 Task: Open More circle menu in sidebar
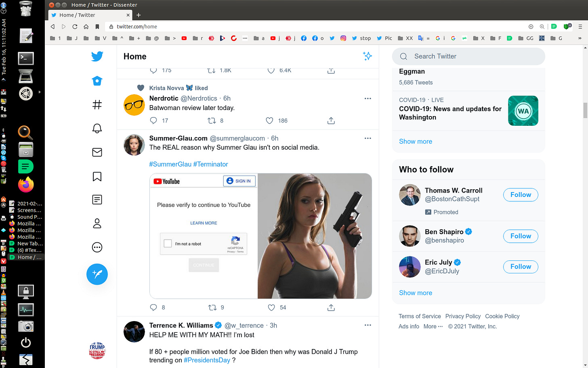point(97,247)
